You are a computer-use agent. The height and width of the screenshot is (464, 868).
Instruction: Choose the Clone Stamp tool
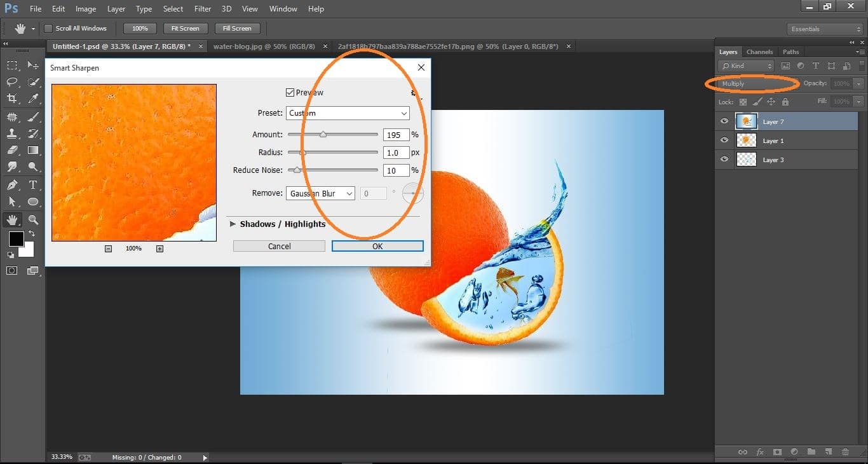[11, 133]
